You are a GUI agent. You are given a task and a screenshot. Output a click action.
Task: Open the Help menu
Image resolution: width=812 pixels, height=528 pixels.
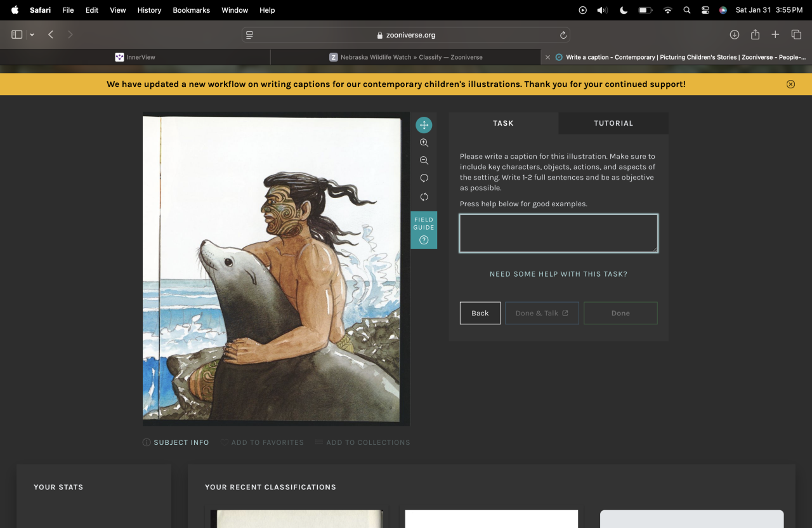pyautogui.click(x=267, y=10)
